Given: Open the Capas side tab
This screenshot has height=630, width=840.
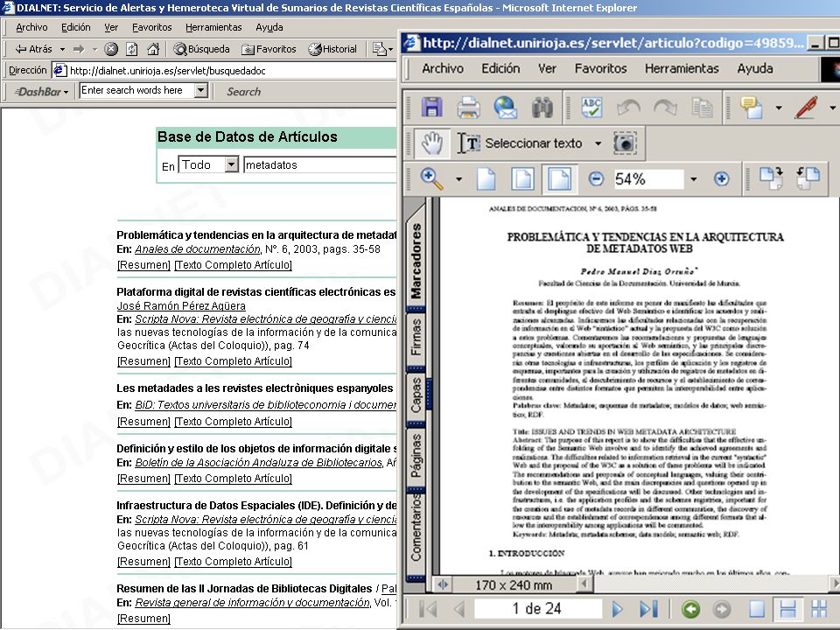Looking at the screenshot, I should point(416,395).
